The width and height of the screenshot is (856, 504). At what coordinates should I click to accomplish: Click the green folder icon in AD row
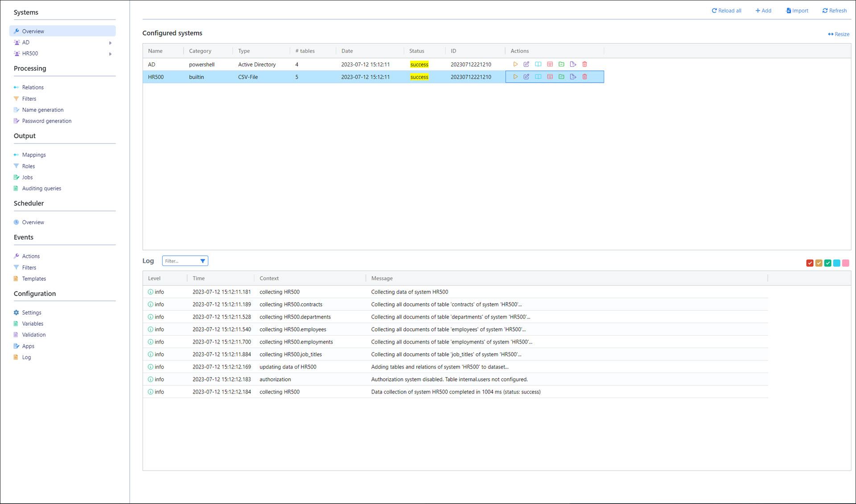tap(561, 64)
